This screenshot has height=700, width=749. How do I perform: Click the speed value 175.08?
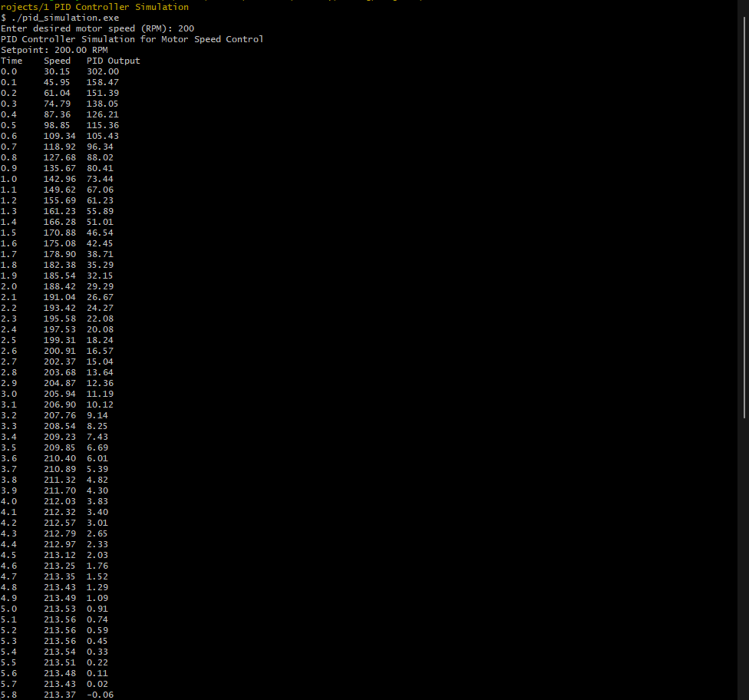click(x=60, y=243)
